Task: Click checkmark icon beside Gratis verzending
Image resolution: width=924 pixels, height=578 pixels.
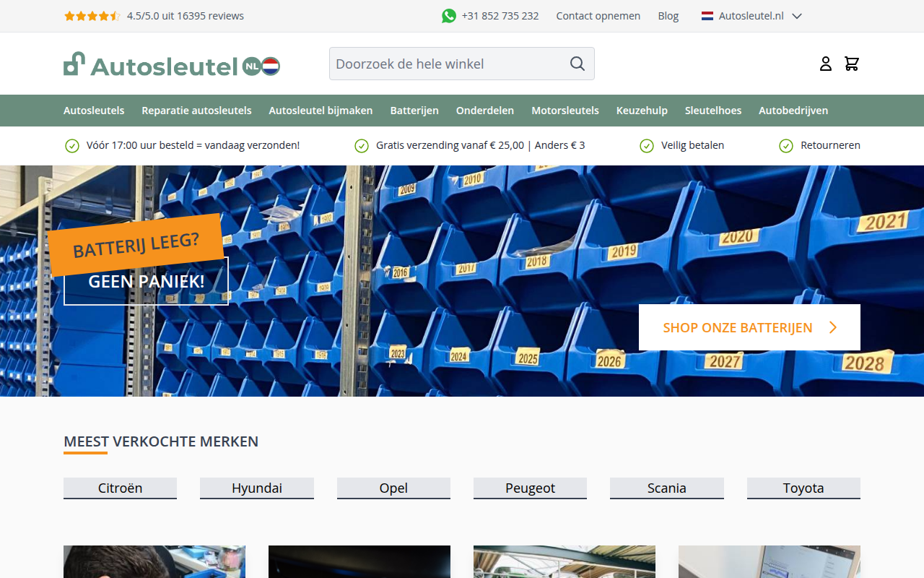Action: click(362, 146)
